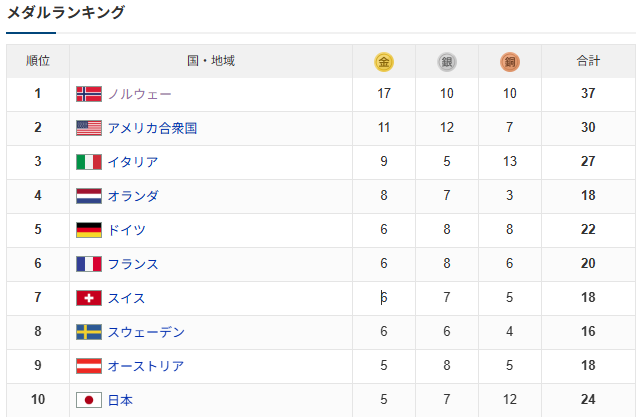Click the Netherlands flag icon
The width and height of the screenshot is (642, 417).
89,196
